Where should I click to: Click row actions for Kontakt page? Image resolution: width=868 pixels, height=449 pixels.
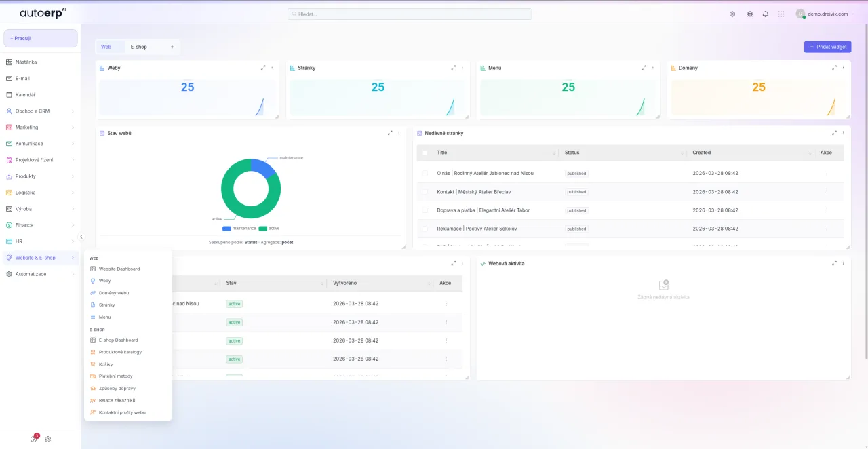[x=827, y=192]
